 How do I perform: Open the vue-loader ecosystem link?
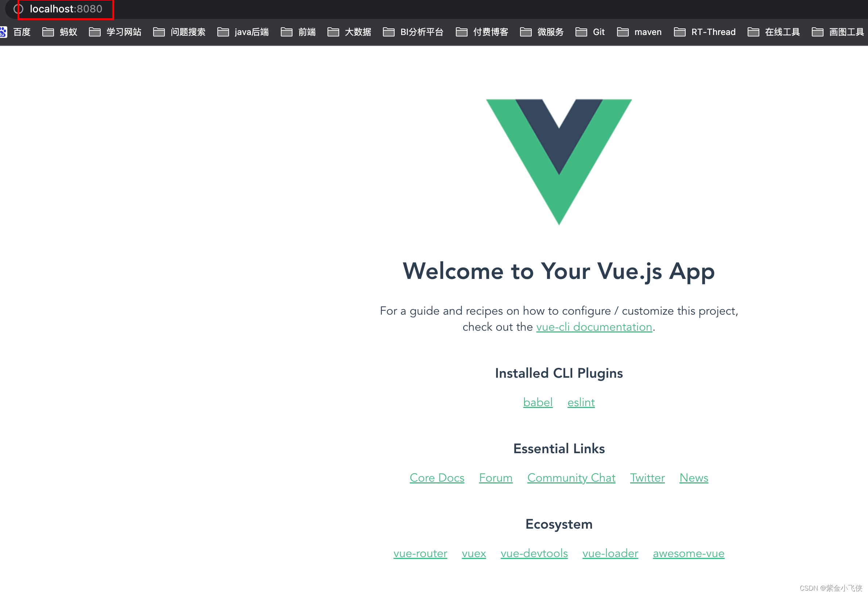click(608, 553)
